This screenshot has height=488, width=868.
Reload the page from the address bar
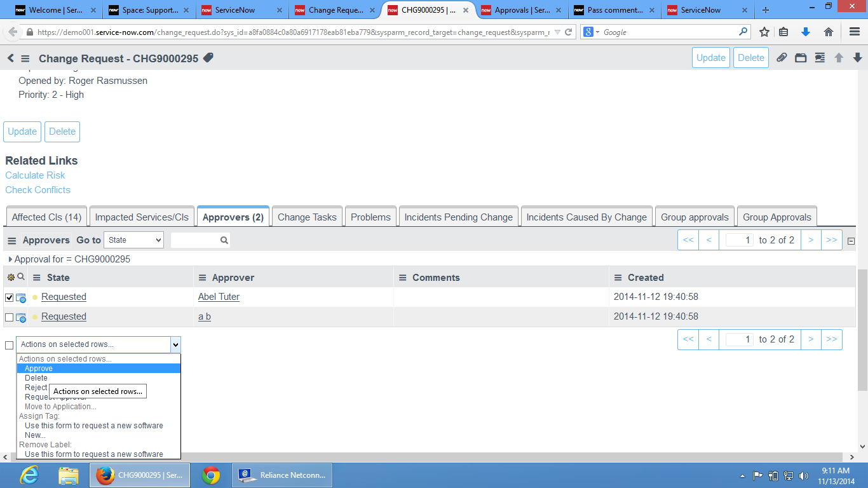coord(569,32)
